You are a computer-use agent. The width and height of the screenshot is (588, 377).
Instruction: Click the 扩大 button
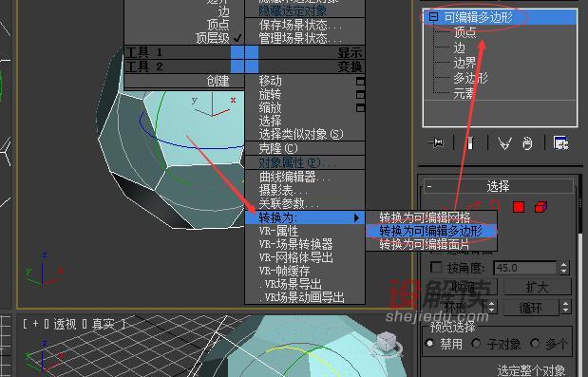click(x=537, y=288)
